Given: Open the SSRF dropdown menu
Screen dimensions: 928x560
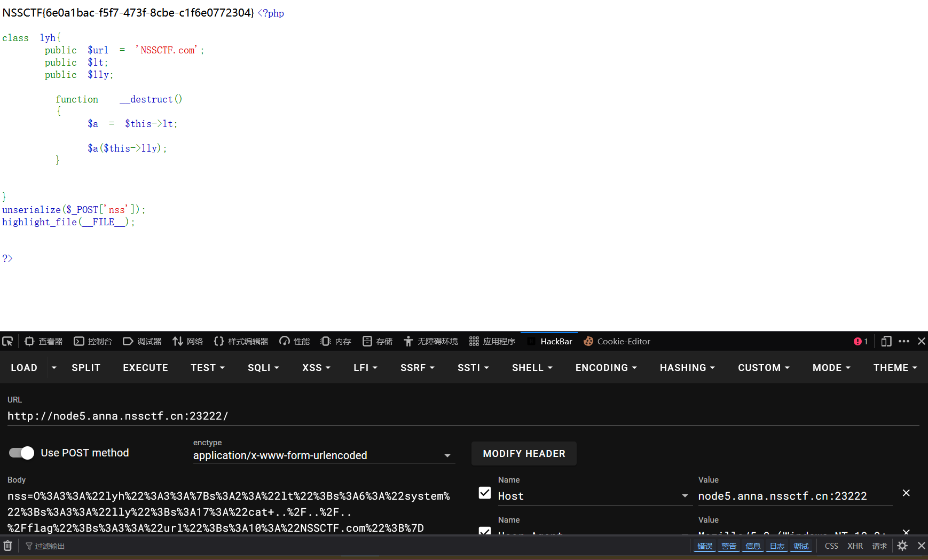Looking at the screenshot, I should (x=418, y=368).
